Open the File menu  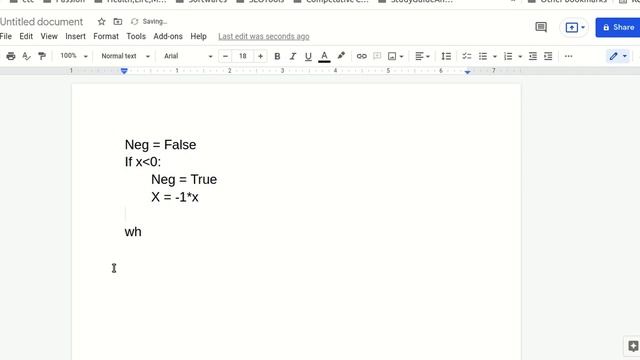coord(6,36)
